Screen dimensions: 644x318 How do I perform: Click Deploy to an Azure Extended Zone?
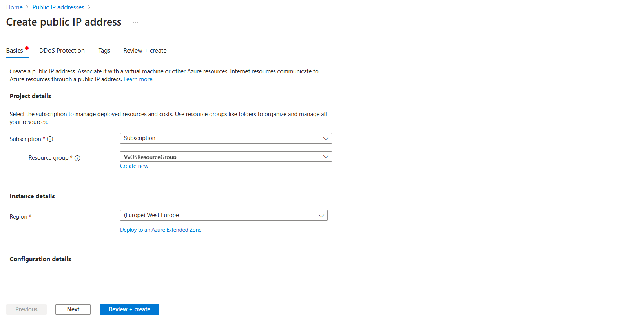coord(161,230)
